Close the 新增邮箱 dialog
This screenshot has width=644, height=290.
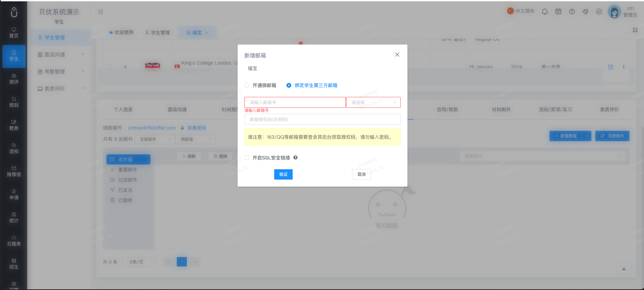397,55
